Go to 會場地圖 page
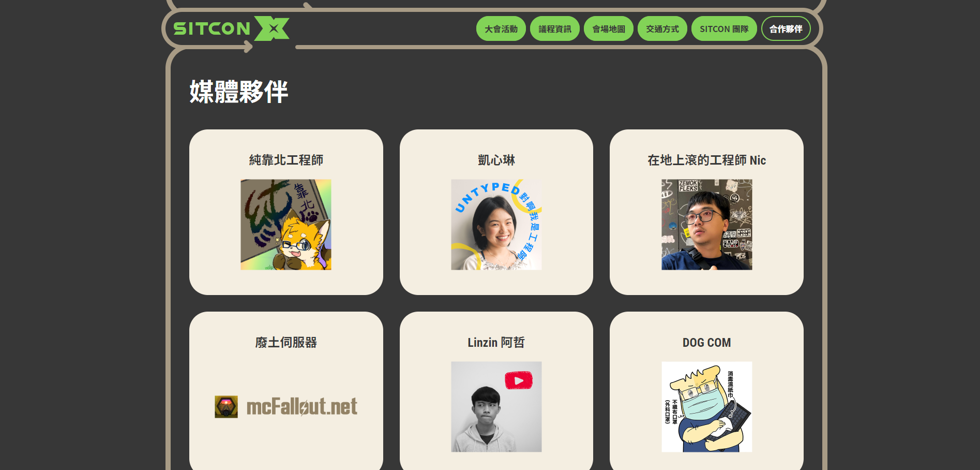 (x=608, y=29)
